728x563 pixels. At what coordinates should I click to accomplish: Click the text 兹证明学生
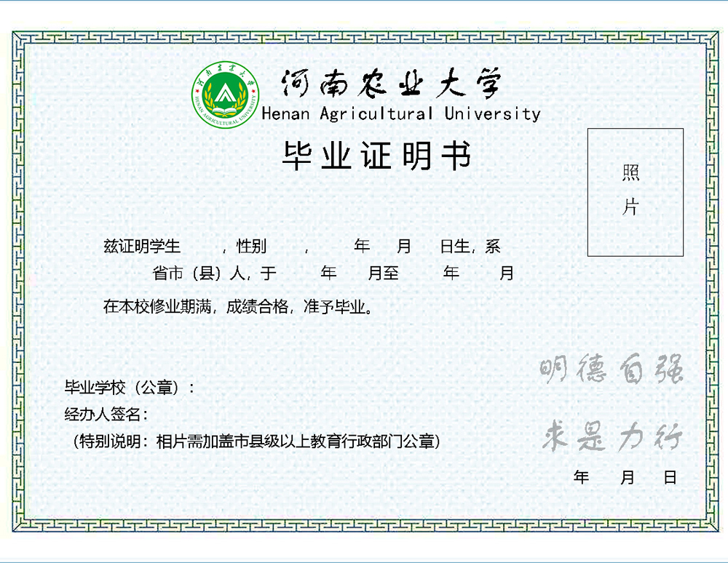pos(142,247)
